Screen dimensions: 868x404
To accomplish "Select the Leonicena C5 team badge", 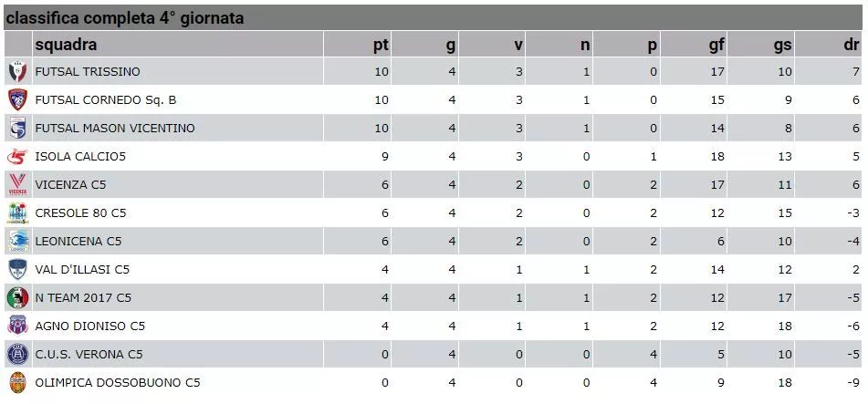I will pos(17,242).
